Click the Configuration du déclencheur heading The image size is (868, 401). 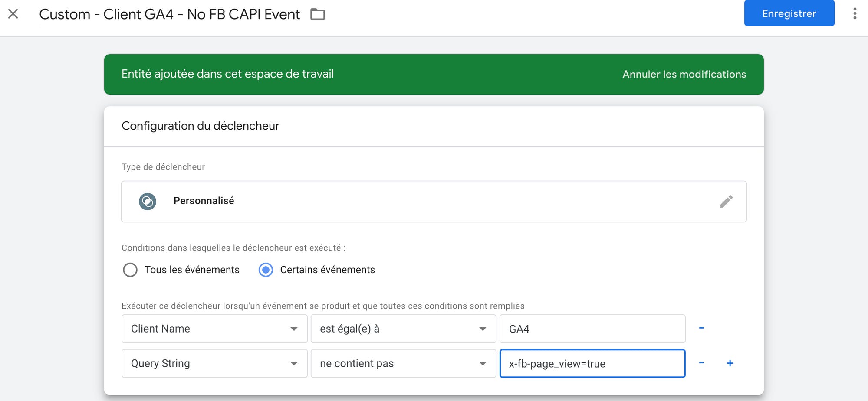(201, 126)
